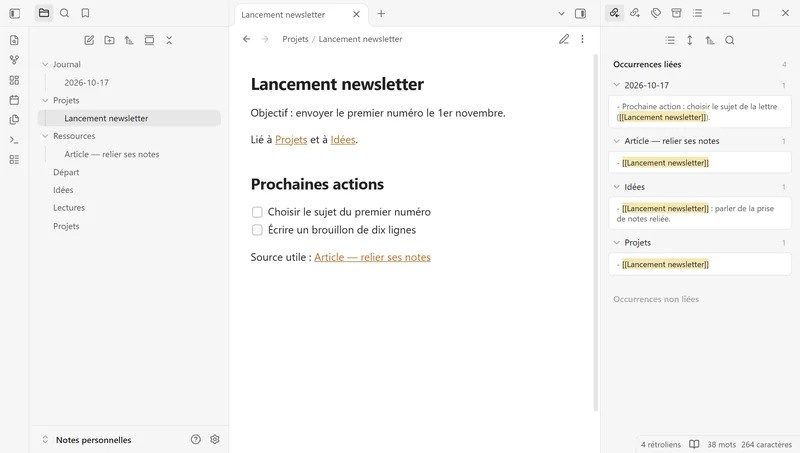This screenshot has width=800, height=453.
Task: Collapse the left sidebar toggle icon
Action: pos(15,13)
